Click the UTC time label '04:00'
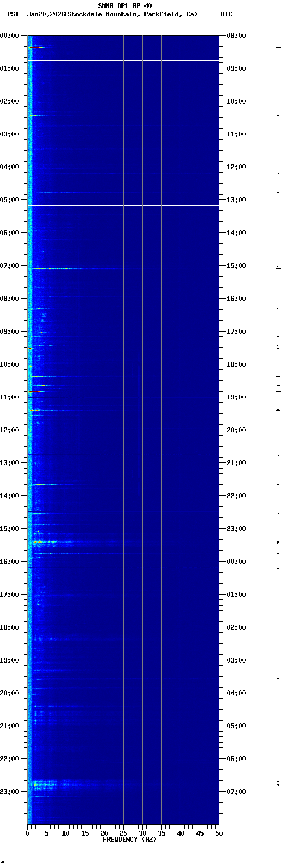The image size is (302, 868). (x=236, y=693)
